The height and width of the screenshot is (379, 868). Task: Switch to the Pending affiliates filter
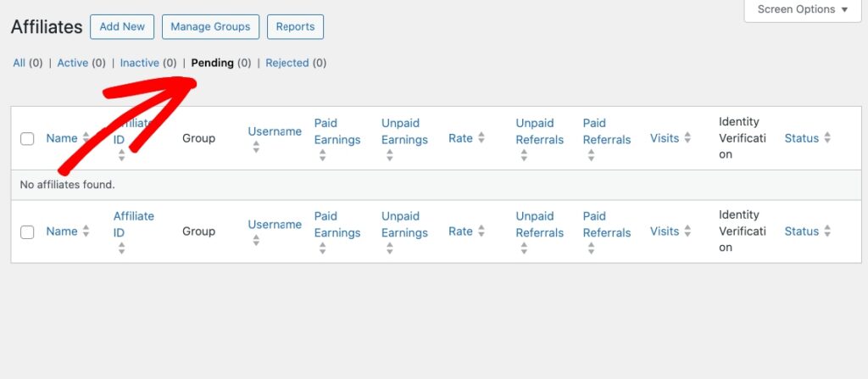coord(213,63)
